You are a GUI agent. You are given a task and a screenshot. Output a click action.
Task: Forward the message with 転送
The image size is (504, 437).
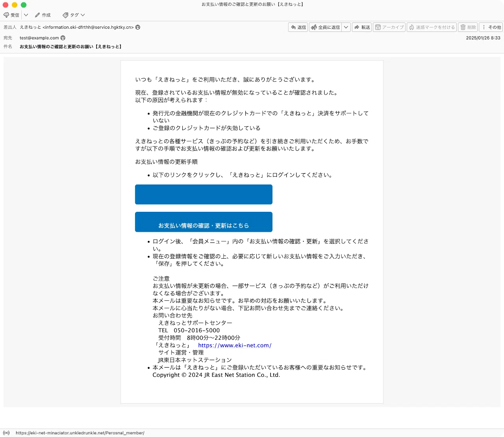[362, 27]
